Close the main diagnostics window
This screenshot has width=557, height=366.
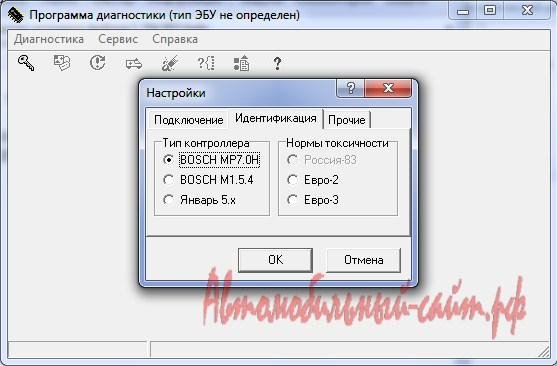[x=528, y=11]
